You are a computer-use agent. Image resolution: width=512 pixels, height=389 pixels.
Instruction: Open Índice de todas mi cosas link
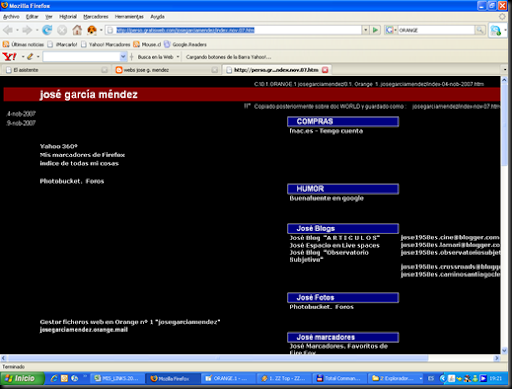[x=79, y=163]
